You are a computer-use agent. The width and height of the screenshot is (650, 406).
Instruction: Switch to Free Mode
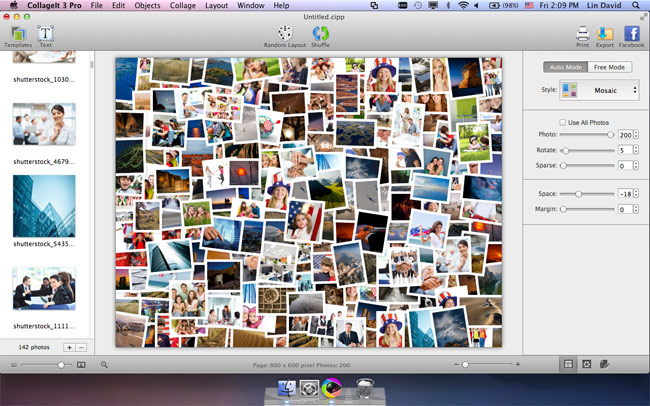click(x=608, y=67)
